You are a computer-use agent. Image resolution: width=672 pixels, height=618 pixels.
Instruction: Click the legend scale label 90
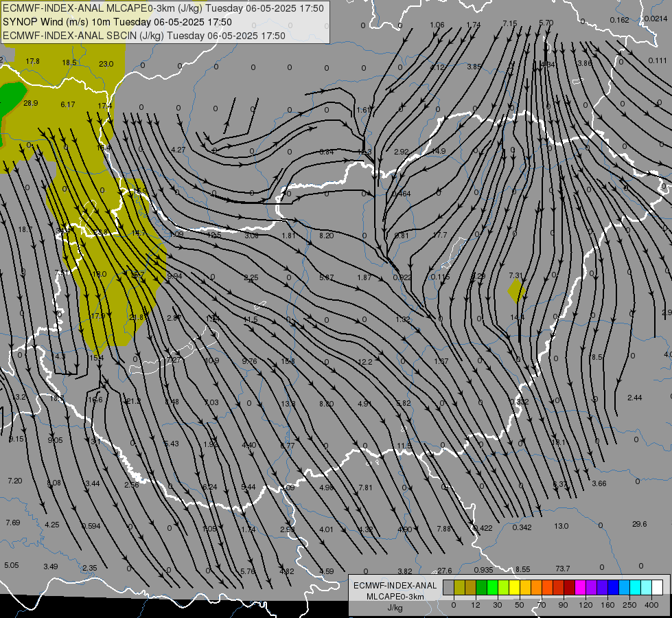(563, 605)
